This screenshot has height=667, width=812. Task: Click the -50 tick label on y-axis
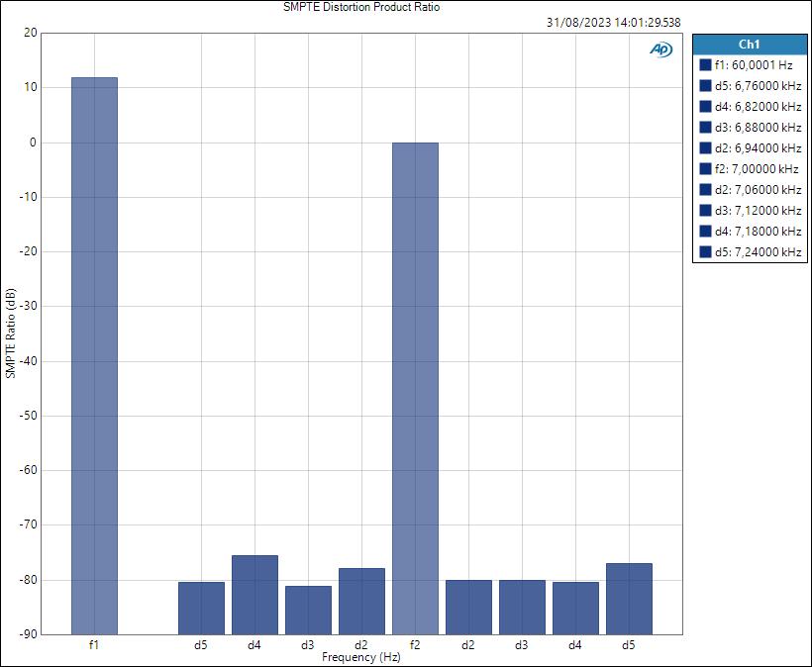coord(29,416)
